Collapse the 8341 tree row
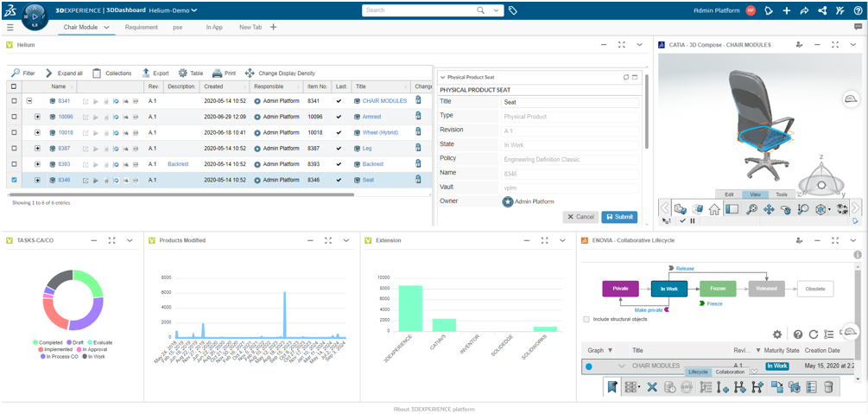This screenshot has height=414, width=868. point(29,101)
